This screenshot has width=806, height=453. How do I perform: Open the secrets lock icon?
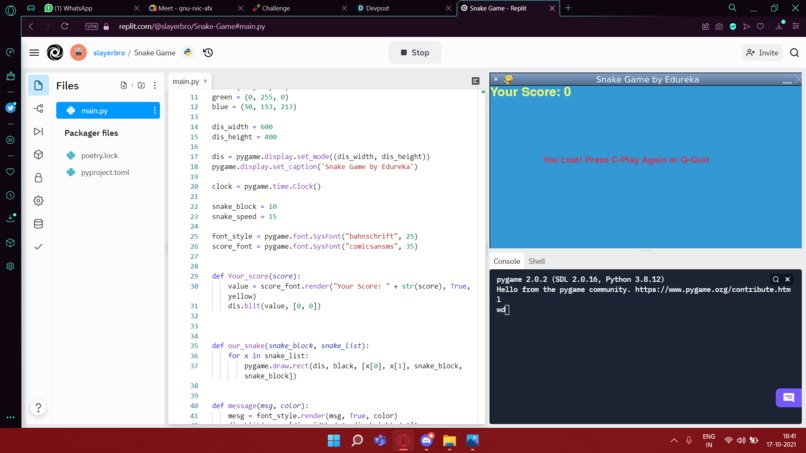coord(39,178)
